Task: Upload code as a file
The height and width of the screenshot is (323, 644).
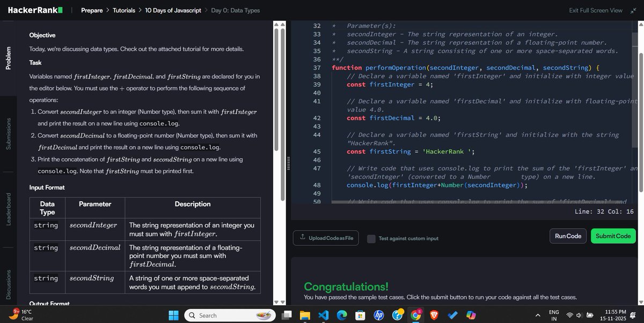Action: 326,238
